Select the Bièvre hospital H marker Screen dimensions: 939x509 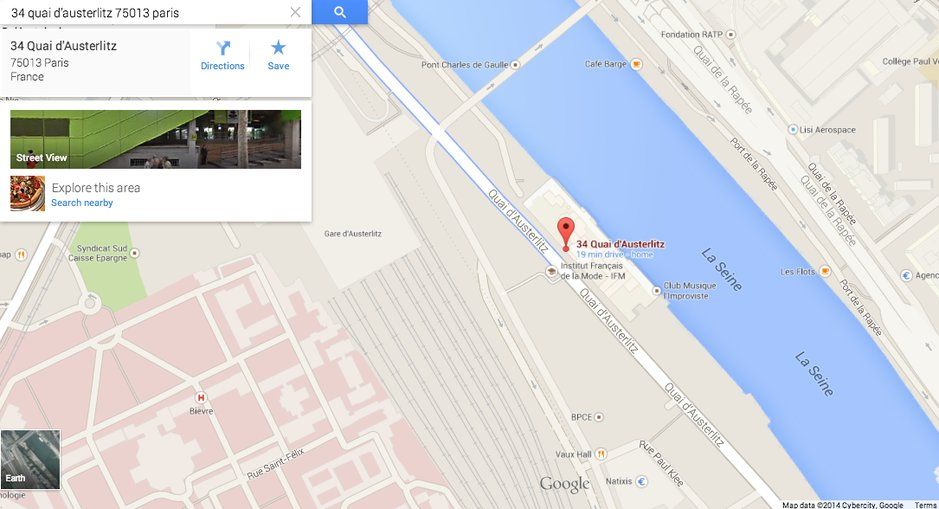201,398
